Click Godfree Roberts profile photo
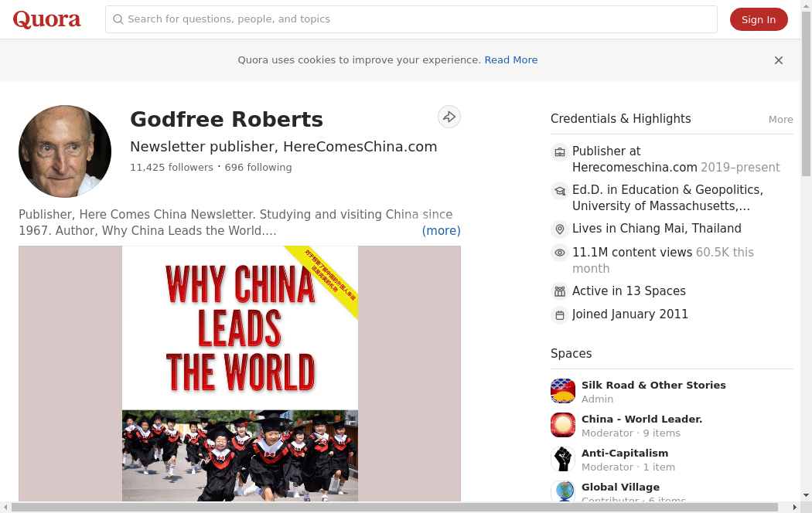 coord(65,151)
